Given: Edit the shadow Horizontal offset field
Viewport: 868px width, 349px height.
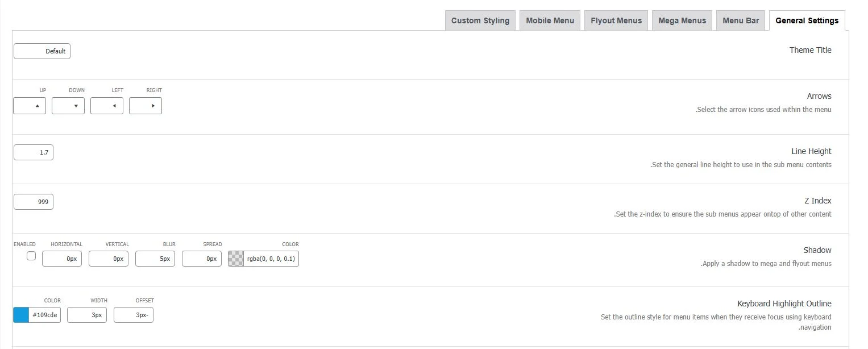Looking at the screenshot, I should pos(62,259).
